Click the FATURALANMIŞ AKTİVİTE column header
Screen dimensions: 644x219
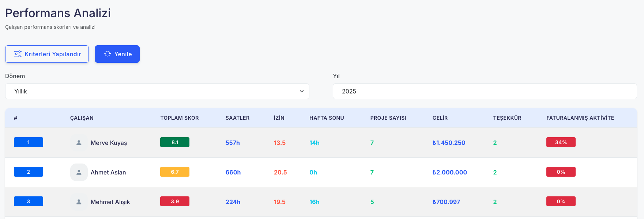pyautogui.click(x=580, y=118)
